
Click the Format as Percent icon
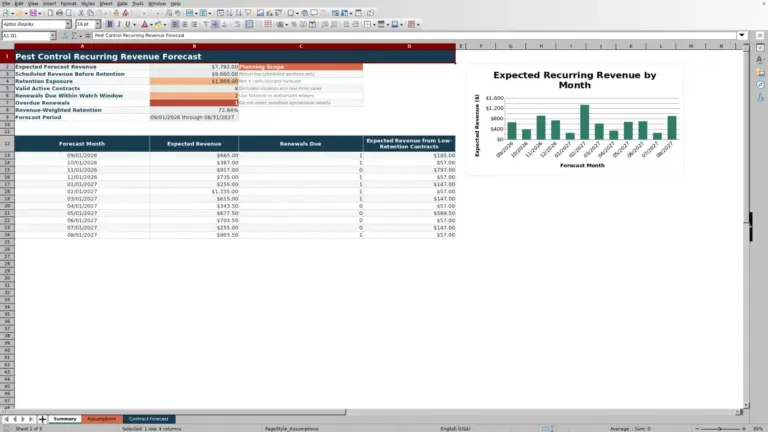coord(294,24)
